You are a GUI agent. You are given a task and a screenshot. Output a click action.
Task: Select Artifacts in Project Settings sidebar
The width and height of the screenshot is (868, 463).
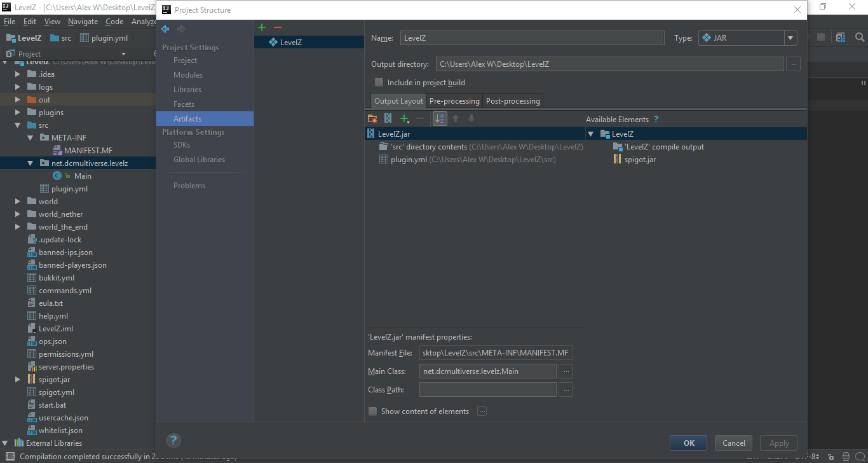(x=187, y=118)
